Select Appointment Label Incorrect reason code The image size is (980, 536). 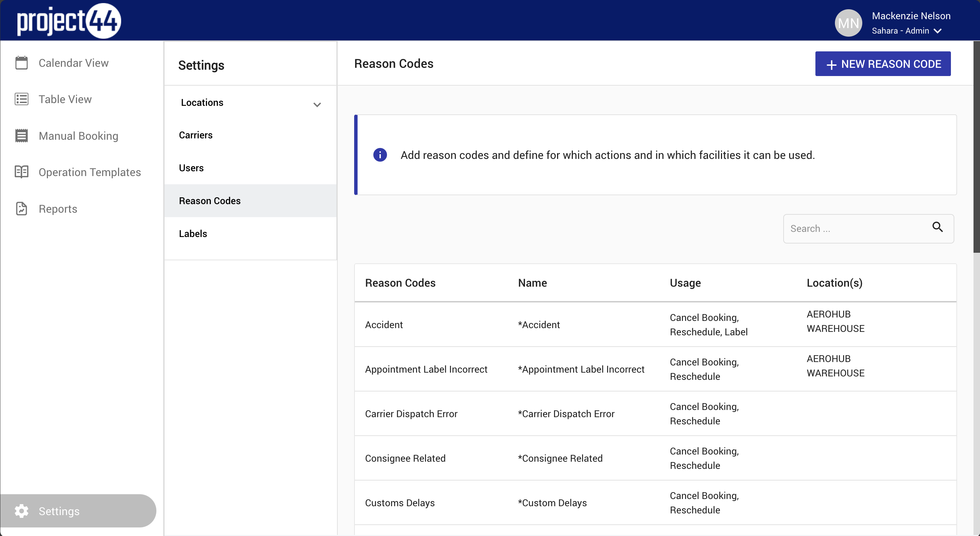tap(426, 369)
